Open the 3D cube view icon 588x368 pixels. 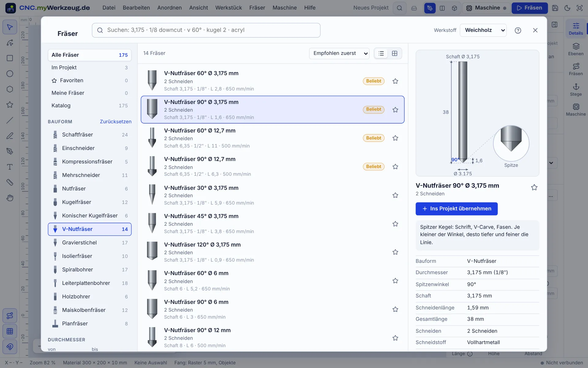[454, 8]
